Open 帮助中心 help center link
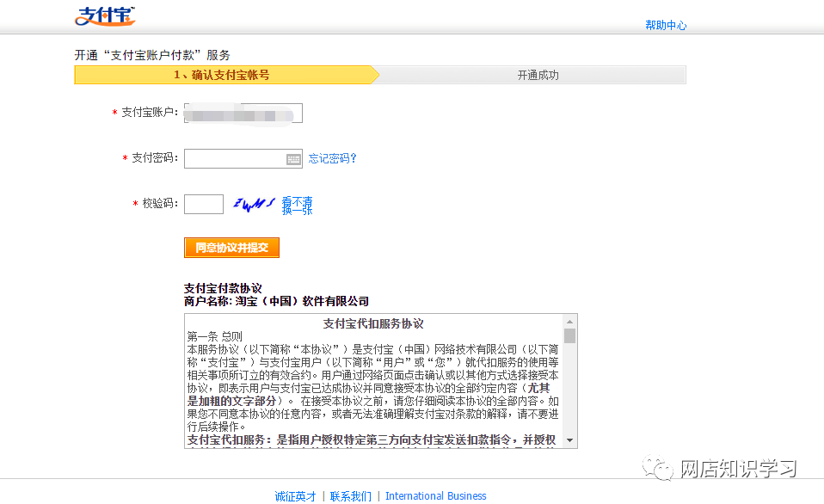The width and height of the screenshot is (824, 504). 666,25
